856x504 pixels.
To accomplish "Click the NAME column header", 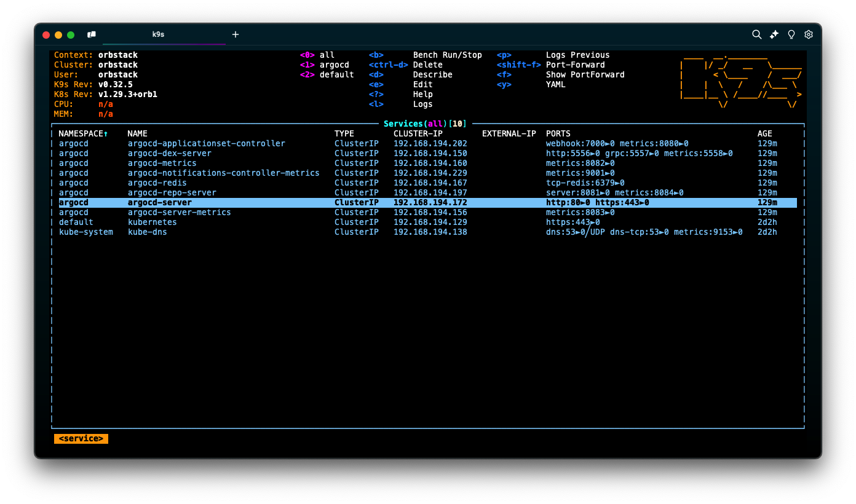I will [x=138, y=133].
